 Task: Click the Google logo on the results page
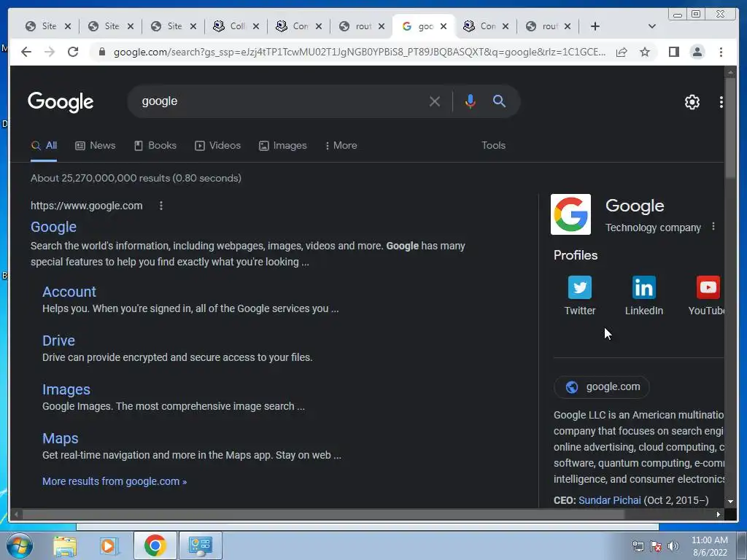pos(61,102)
